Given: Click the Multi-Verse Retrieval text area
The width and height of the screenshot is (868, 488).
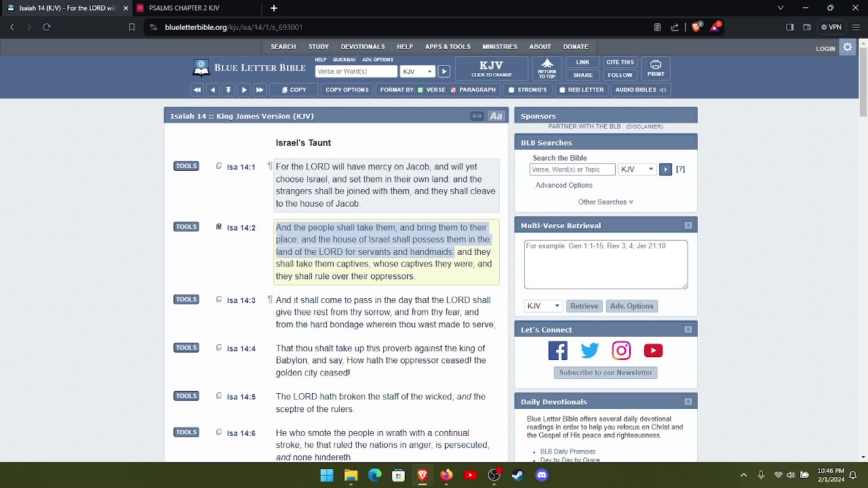Looking at the screenshot, I should (x=606, y=264).
